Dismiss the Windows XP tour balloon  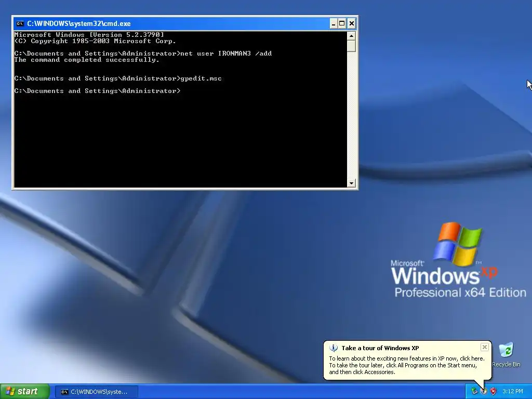coord(485,347)
